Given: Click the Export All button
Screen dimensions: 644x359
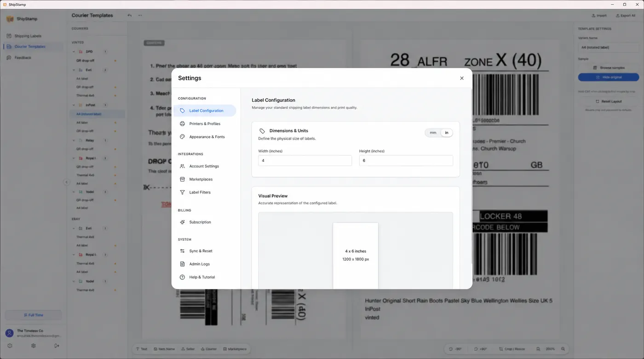Looking at the screenshot, I should click(x=626, y=16).
